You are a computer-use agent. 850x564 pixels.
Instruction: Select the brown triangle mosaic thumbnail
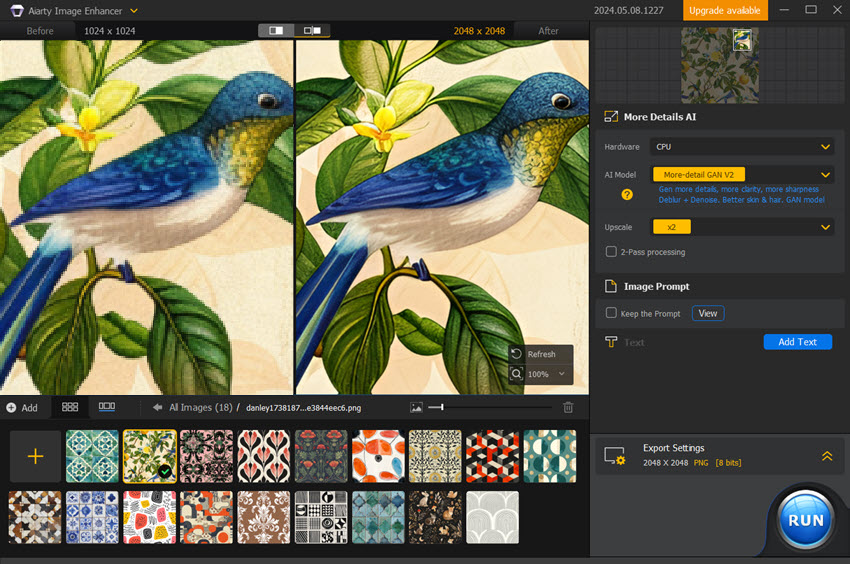coord(35,517)
